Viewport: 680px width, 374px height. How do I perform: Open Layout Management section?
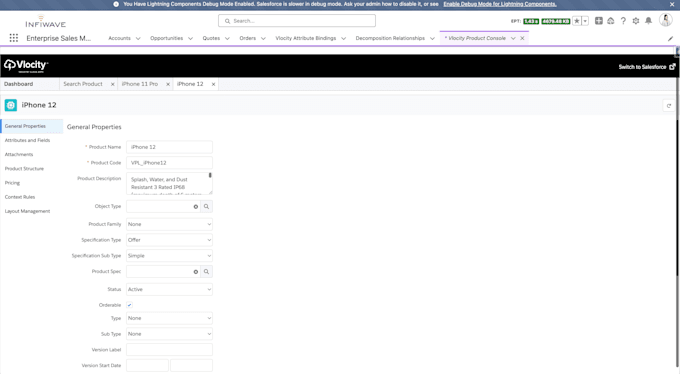27,211
